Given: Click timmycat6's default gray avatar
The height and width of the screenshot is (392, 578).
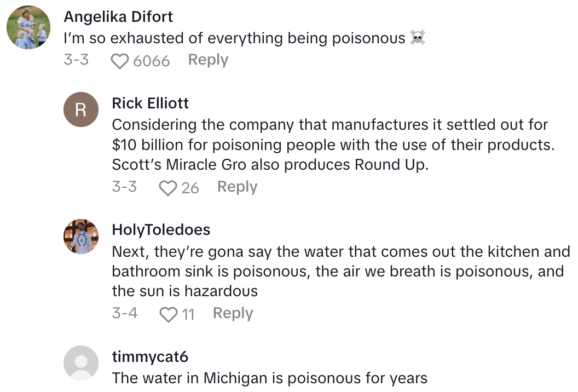Looking at the screenshot, I should (x=81, y=362).
